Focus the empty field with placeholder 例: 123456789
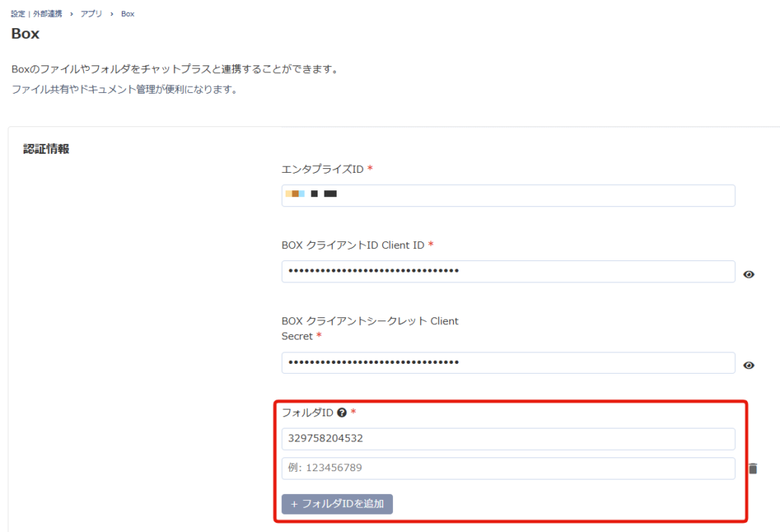 (x=508, y=469)
